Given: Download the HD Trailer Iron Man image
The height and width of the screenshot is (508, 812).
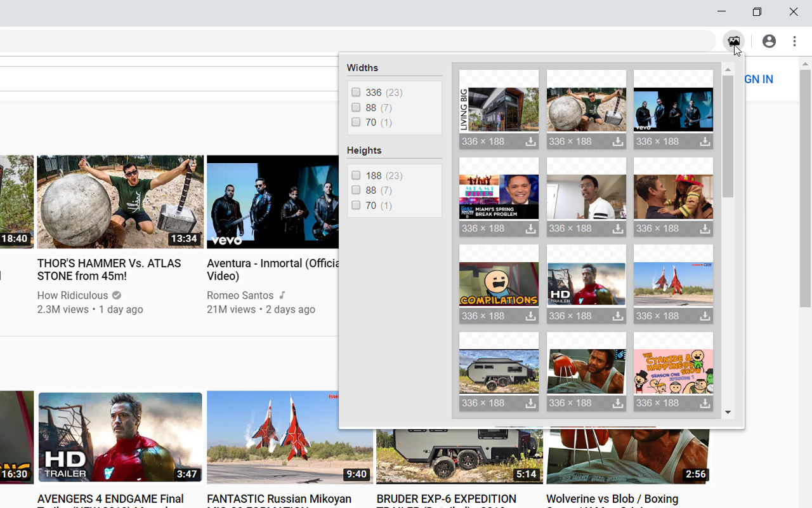Looking at the screenshot, I should point(617,316).
